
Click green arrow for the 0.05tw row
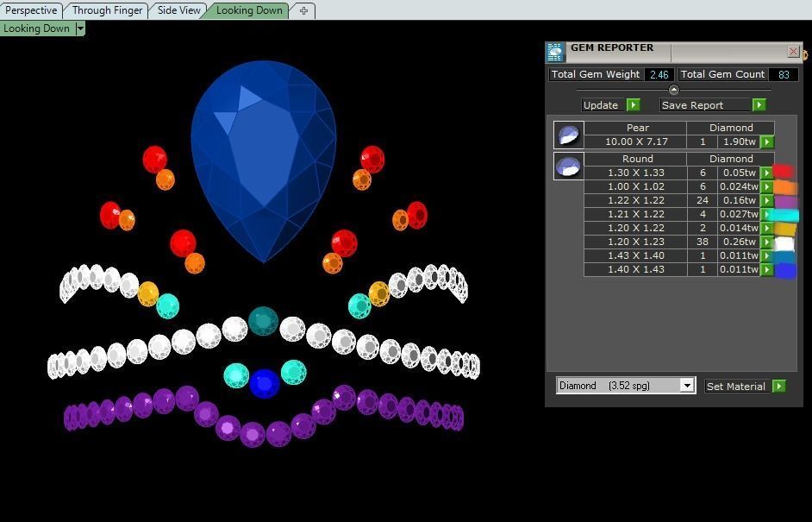click(766, 173)
